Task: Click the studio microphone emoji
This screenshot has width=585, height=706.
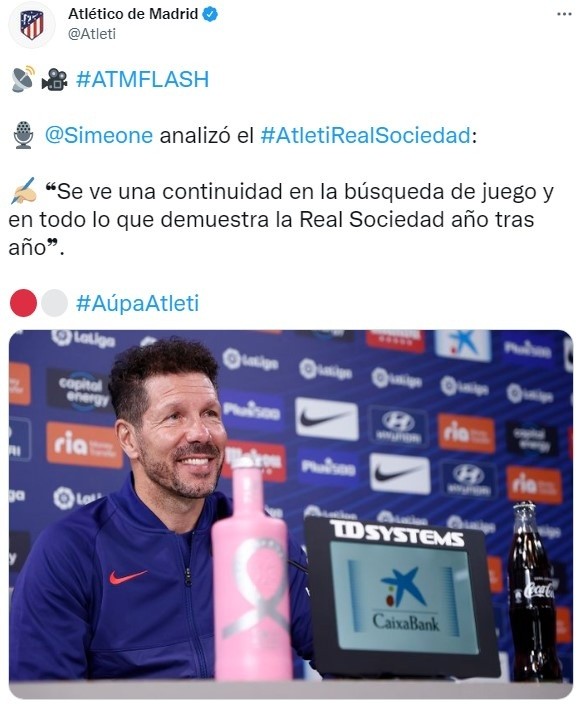Action: click(23, 135)
